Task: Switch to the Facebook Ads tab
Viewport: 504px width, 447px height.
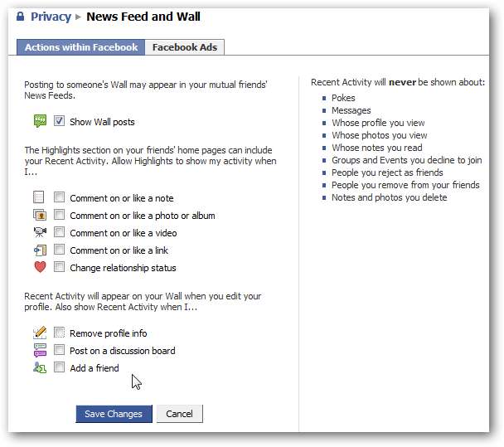Action: point(185,47)
